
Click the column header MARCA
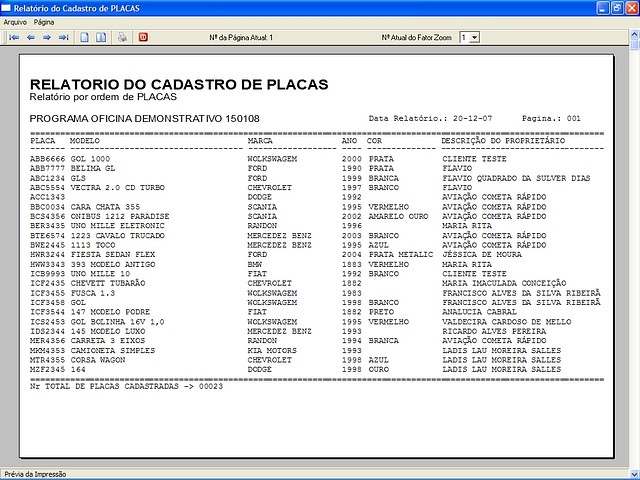pos(260,141)
